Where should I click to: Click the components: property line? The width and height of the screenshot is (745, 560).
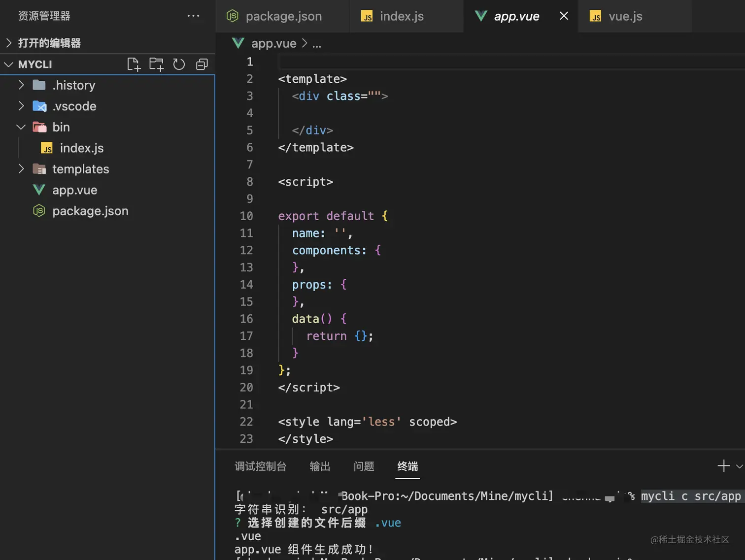point(337,250)
